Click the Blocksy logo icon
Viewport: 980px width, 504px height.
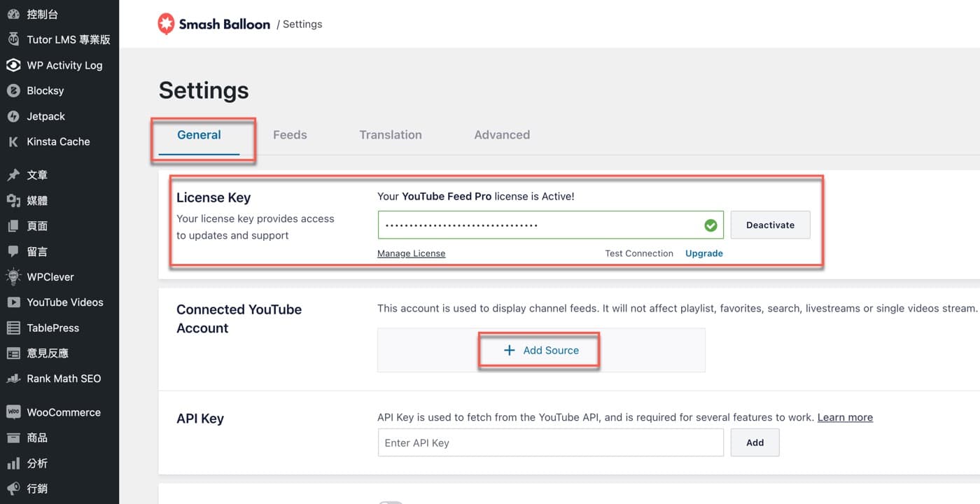13,90
